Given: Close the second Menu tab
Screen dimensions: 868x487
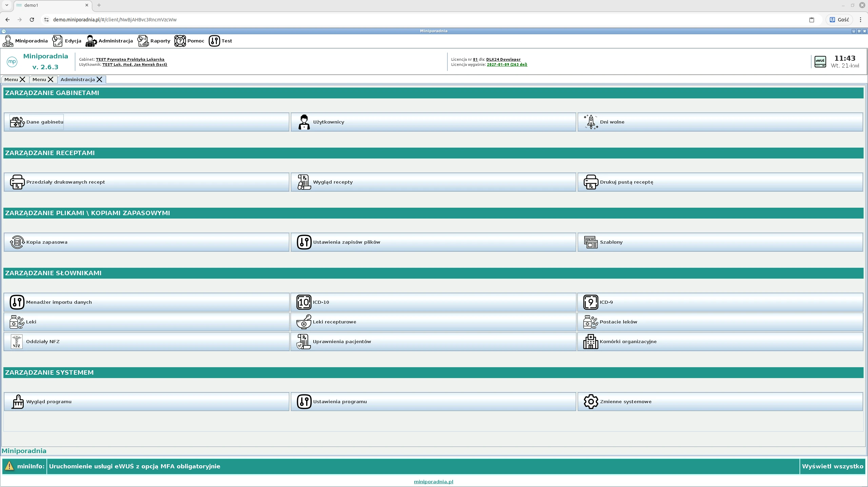Looking at the screenshot, I should click(51, 79).
